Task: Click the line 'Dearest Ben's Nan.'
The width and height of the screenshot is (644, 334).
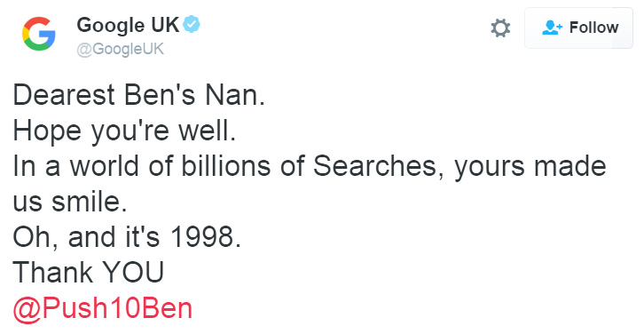Action: [x=138, y=95]
